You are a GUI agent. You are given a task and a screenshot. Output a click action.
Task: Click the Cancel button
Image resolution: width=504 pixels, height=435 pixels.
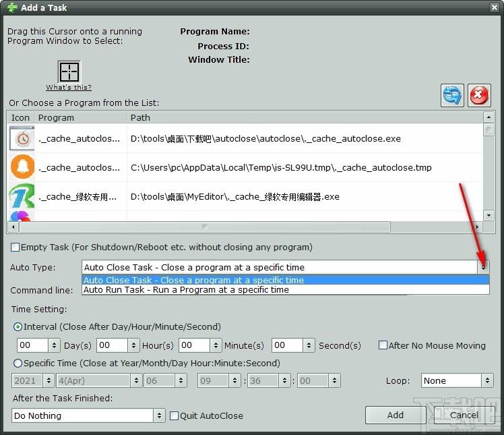point(464,415)
